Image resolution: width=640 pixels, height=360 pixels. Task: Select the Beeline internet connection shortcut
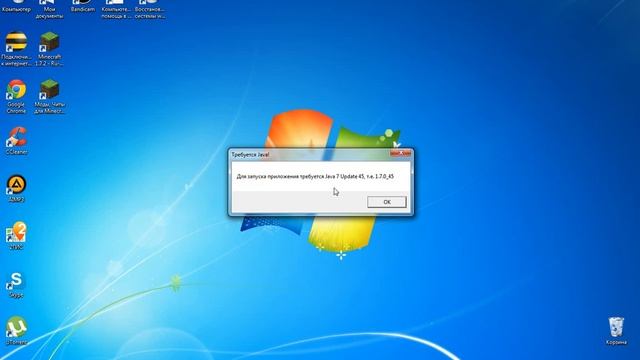(16, 49)
